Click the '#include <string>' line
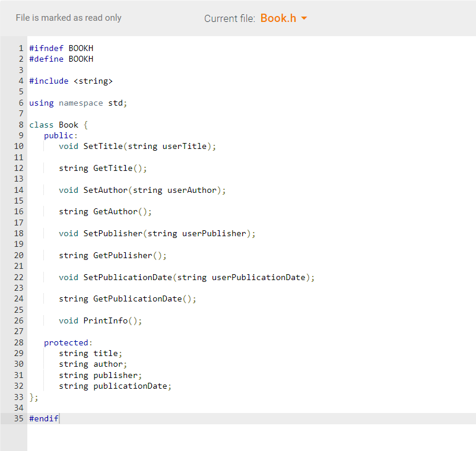 point(71,81)
